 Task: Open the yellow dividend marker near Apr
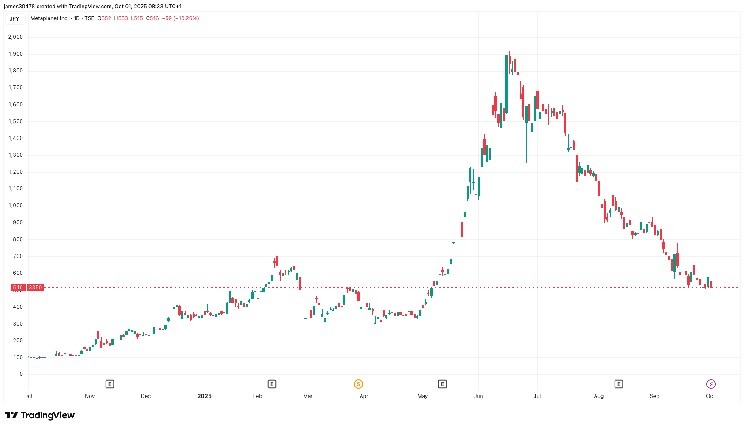pyautogui.click(x=357, y=382)
